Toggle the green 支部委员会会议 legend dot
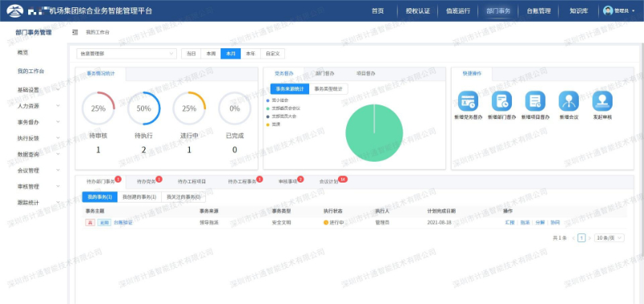The image size is (644, 304). (x=268, y=109)
